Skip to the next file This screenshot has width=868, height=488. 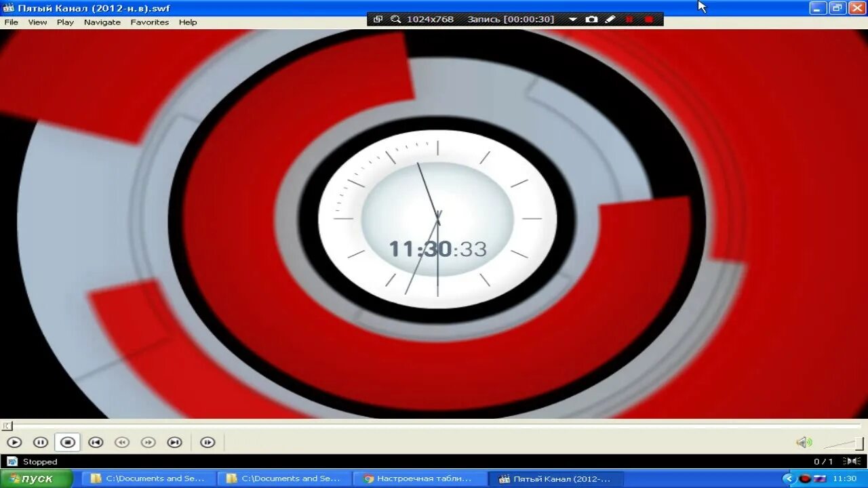coord(175,443)
